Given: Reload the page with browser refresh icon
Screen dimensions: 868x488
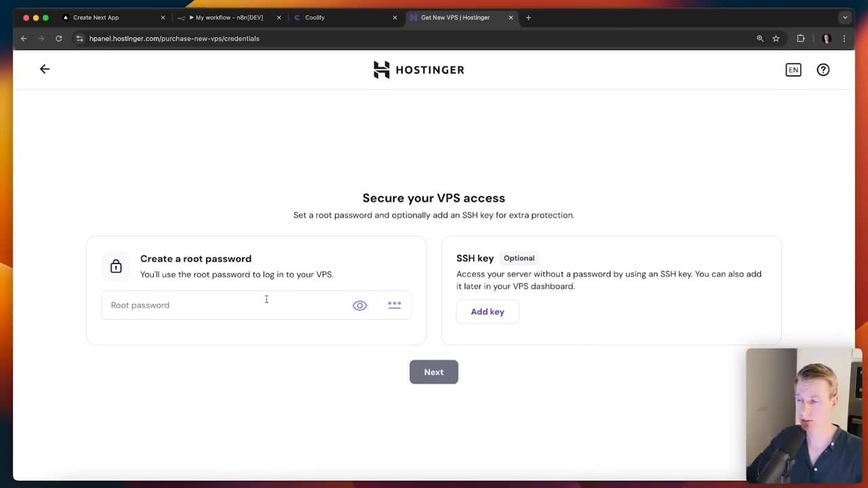Looking at the screenshot, I should click(x=59, y=39).
